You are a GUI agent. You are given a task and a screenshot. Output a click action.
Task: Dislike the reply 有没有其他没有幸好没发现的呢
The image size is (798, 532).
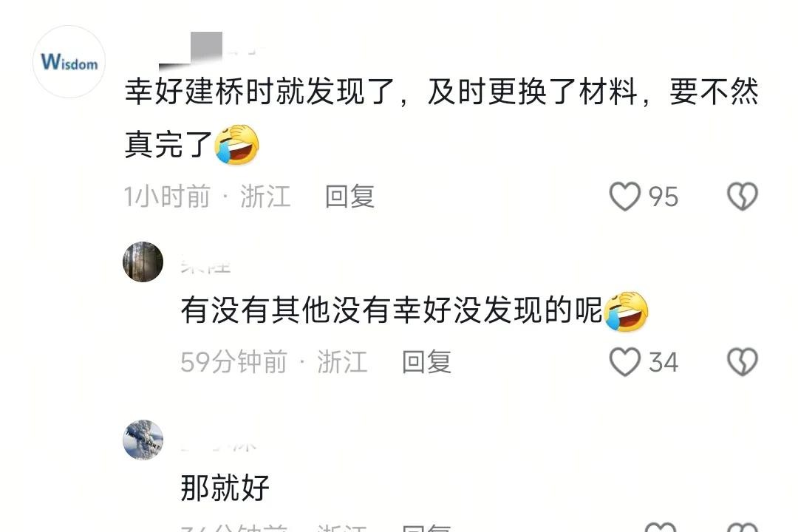(743, 362)
